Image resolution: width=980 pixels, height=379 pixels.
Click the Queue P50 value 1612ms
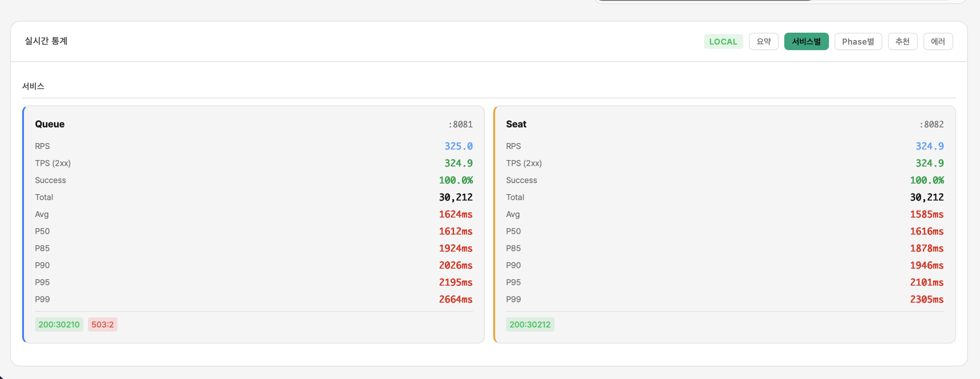tap(455, 231)
